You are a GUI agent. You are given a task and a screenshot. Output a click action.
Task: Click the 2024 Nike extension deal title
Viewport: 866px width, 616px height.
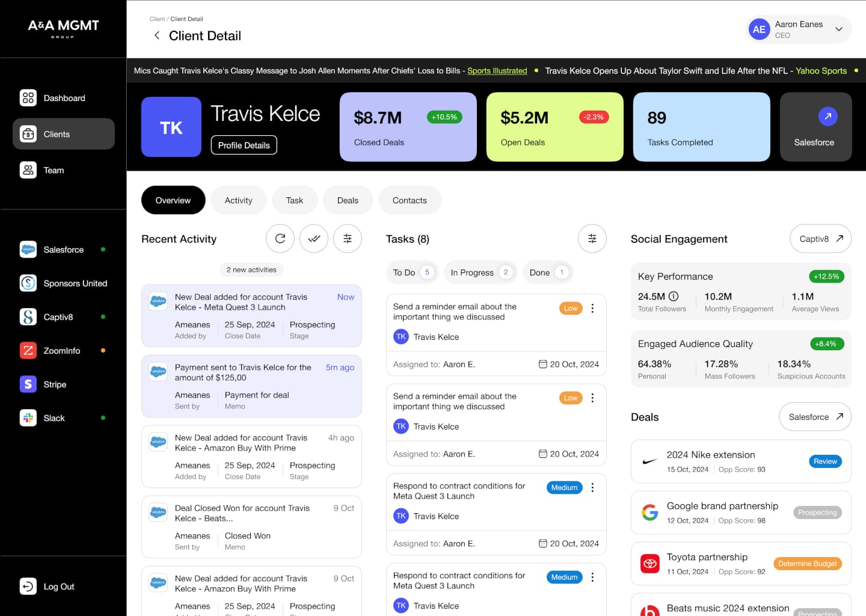point(711,455)
